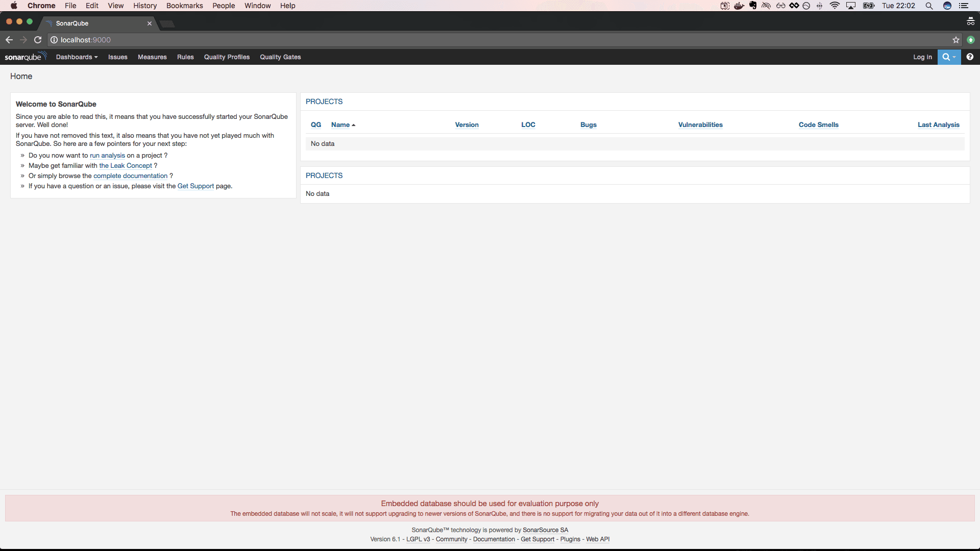
Task: Sort by LOC column header
Action: [x=528, y=125]
